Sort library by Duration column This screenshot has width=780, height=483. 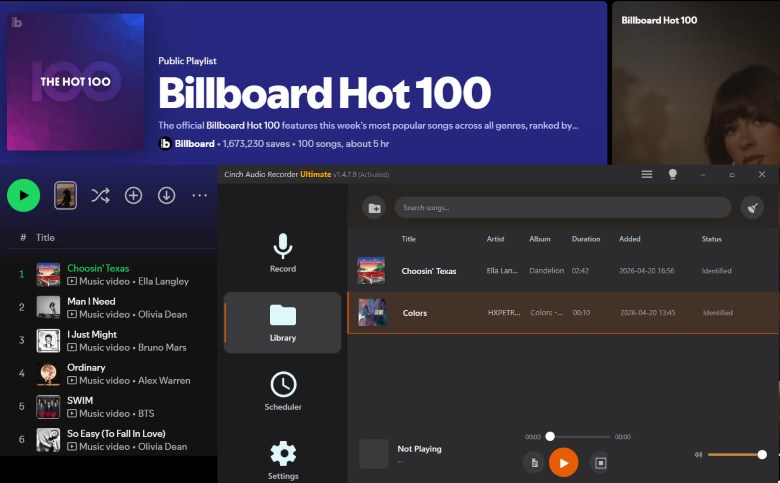[586, 239]
